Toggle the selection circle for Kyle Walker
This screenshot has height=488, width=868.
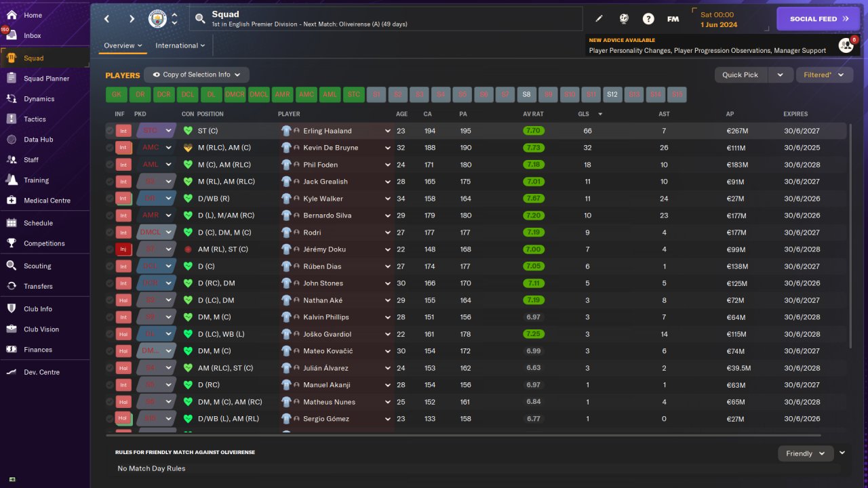click(110, 199)
